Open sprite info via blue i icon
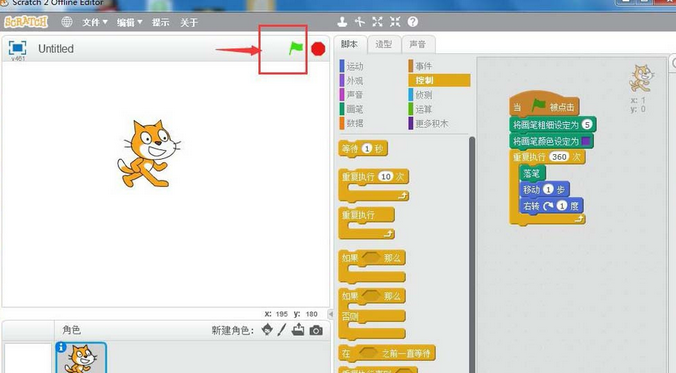The height and width of the screenshot is (373, 676). (x=61, y=348)
